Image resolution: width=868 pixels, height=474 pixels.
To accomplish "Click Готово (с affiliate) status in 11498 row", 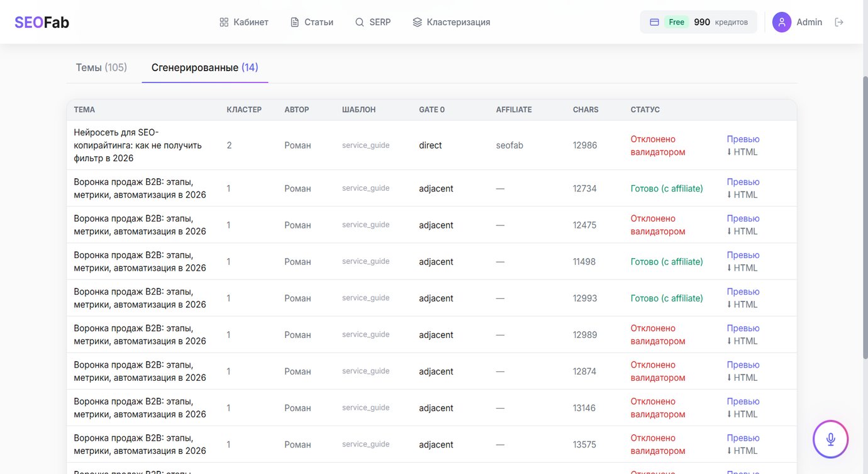I will 667,261.
